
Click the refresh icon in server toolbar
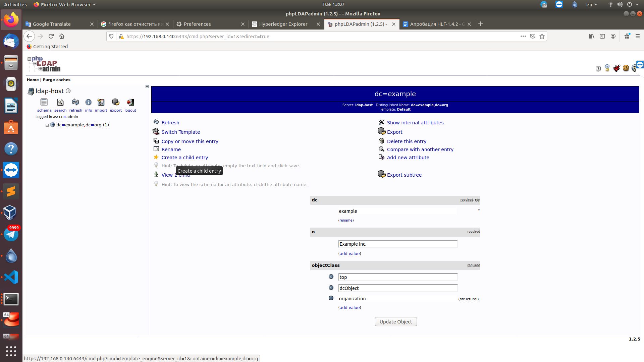(x=75, y=102)
